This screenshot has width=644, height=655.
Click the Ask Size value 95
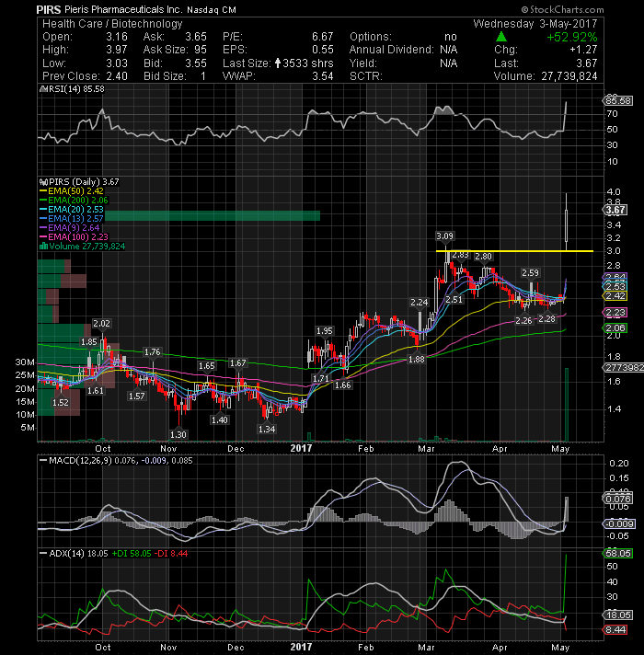click(201, 50)
